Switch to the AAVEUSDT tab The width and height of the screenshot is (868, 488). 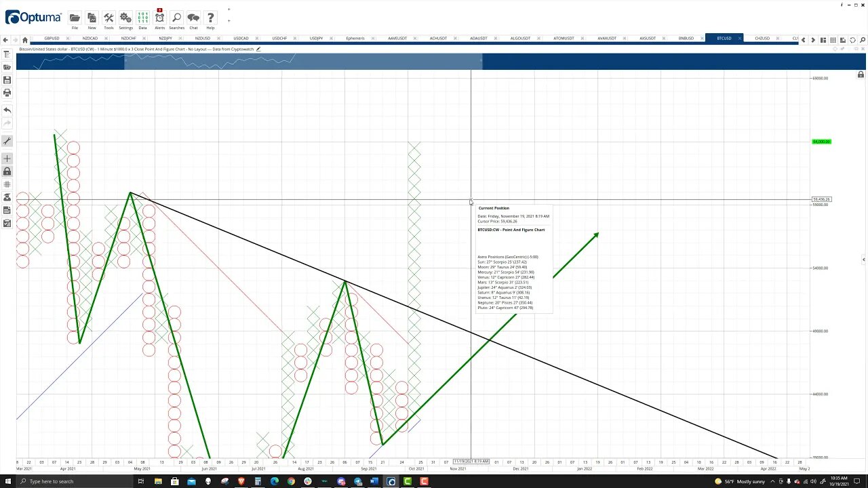[397, 39]
